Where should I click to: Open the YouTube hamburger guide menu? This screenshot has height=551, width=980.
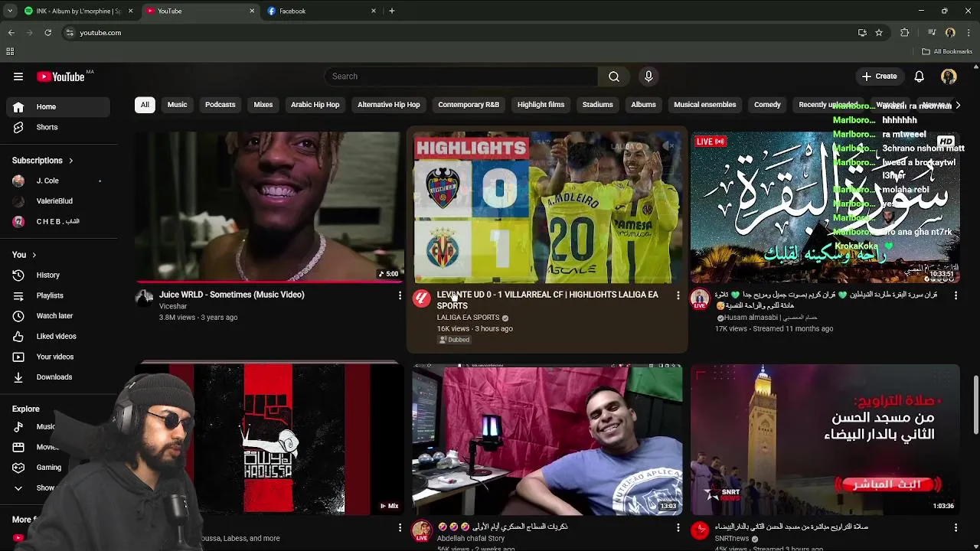coord(18,77)
